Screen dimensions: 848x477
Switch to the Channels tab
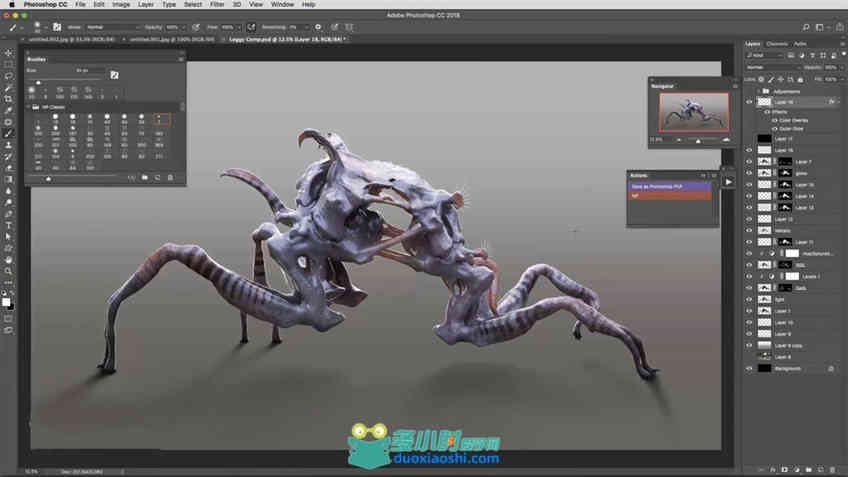(777, 44)
